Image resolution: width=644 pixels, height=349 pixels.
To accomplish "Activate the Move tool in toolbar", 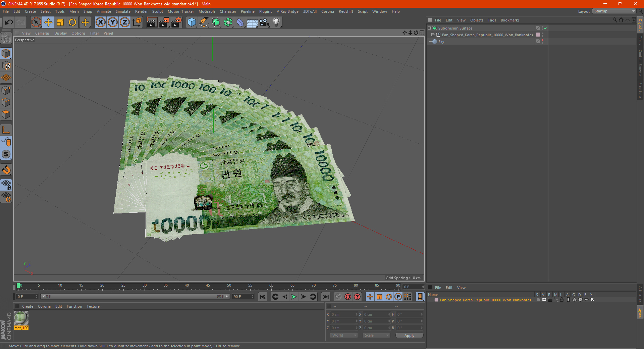I will point(48,22).
